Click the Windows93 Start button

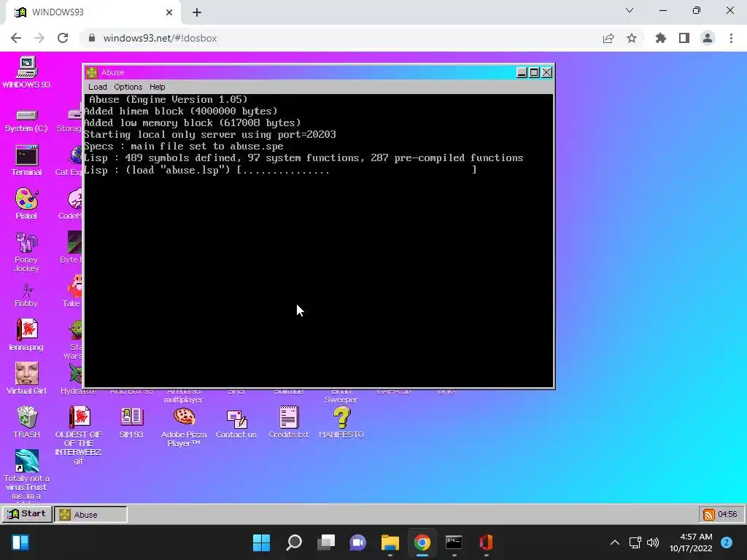tap(27, 514)
